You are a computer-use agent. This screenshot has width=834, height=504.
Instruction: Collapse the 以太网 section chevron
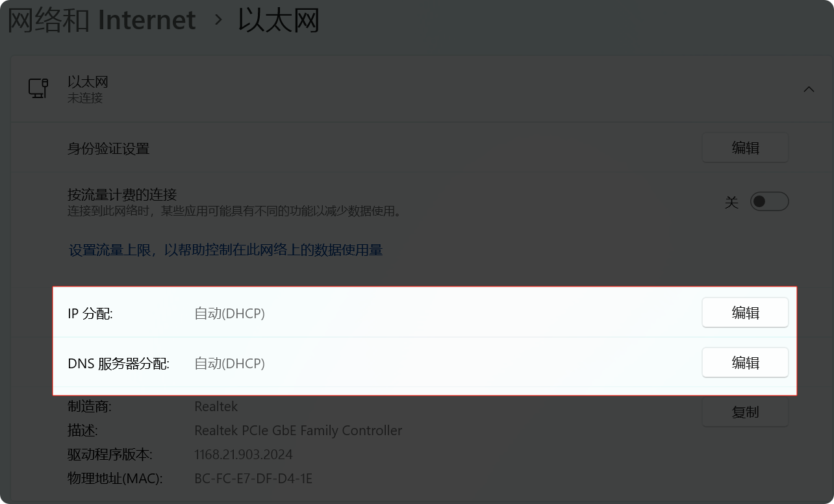809,89
